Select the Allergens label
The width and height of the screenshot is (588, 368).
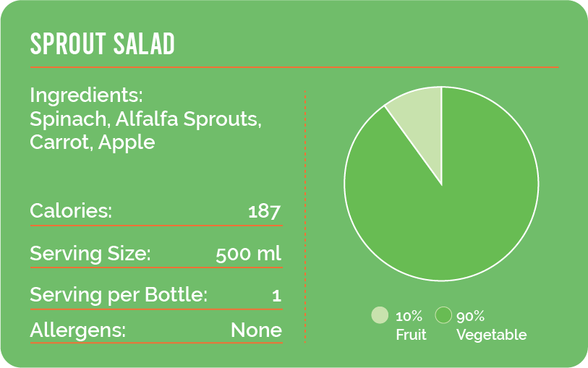click(77, 330)
